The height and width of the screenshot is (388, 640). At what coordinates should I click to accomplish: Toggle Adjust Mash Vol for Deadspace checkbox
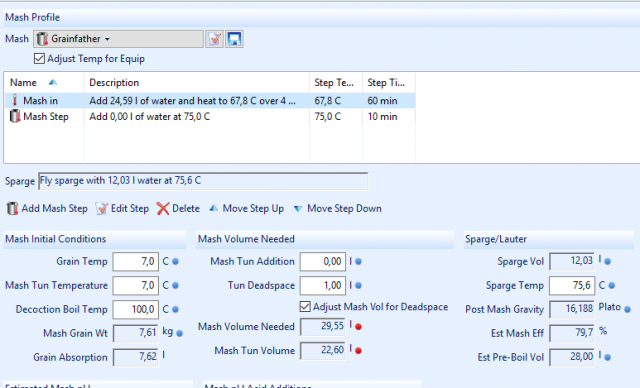(x=305, y=307)
